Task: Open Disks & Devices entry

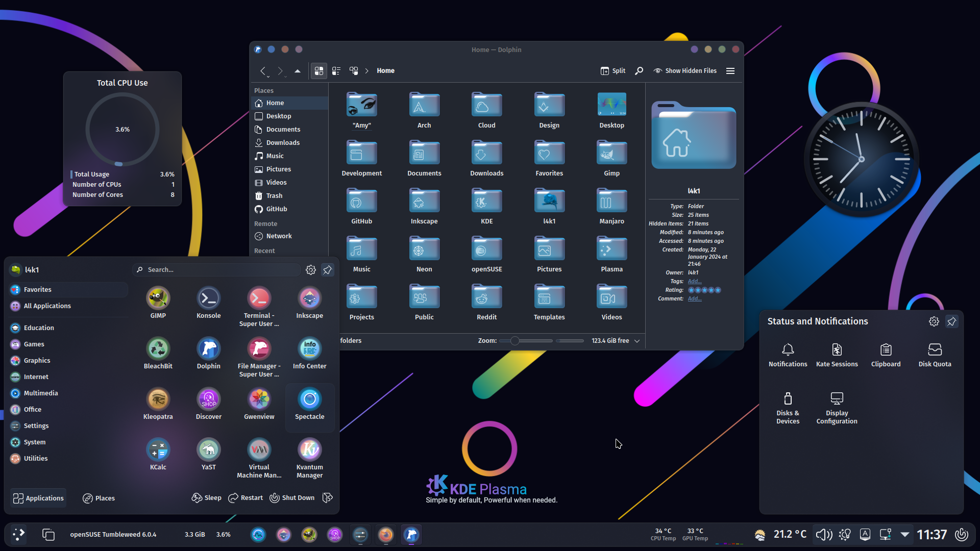Action: pyautogui.click(x=788, y=408)
